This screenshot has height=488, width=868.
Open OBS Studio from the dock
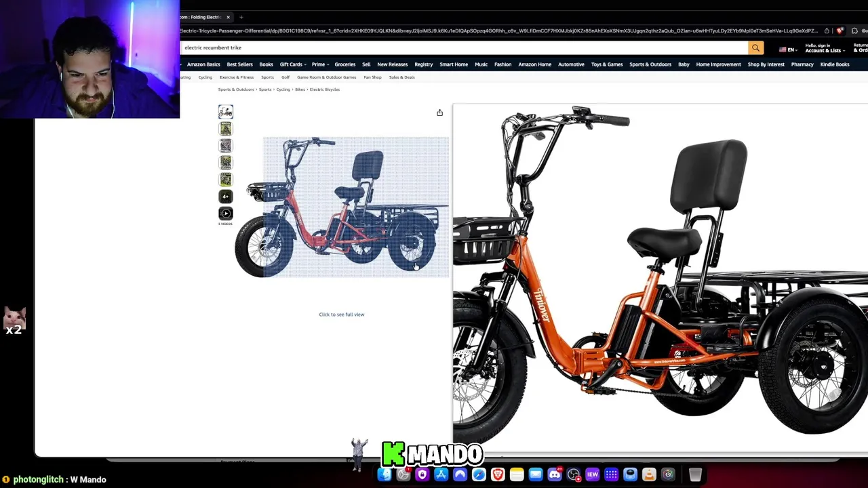click(x=573, y=474)
